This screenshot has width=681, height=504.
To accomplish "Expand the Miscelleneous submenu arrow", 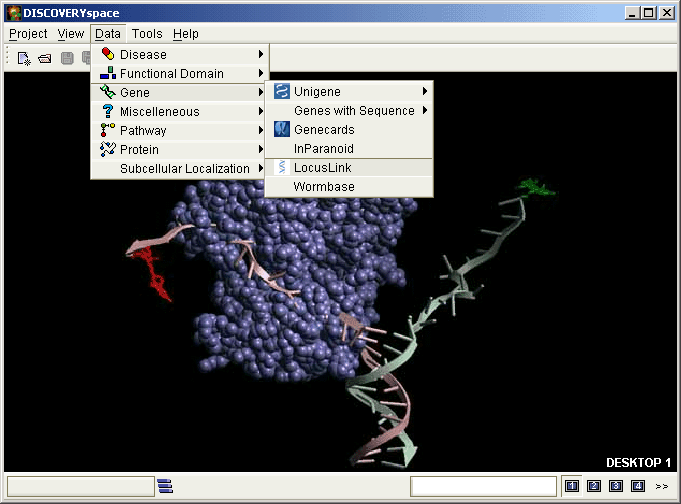I will (x=261, y=111).
